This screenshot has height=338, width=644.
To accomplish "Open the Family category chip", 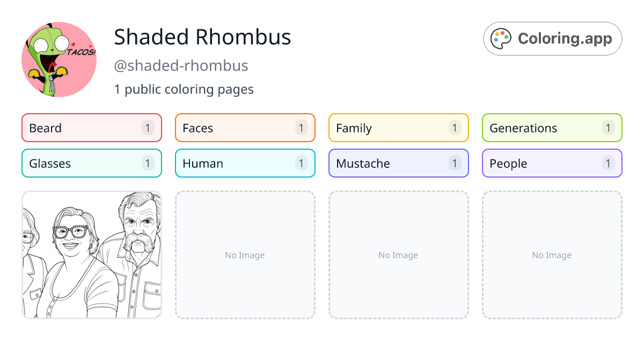I will click(398, 128).
